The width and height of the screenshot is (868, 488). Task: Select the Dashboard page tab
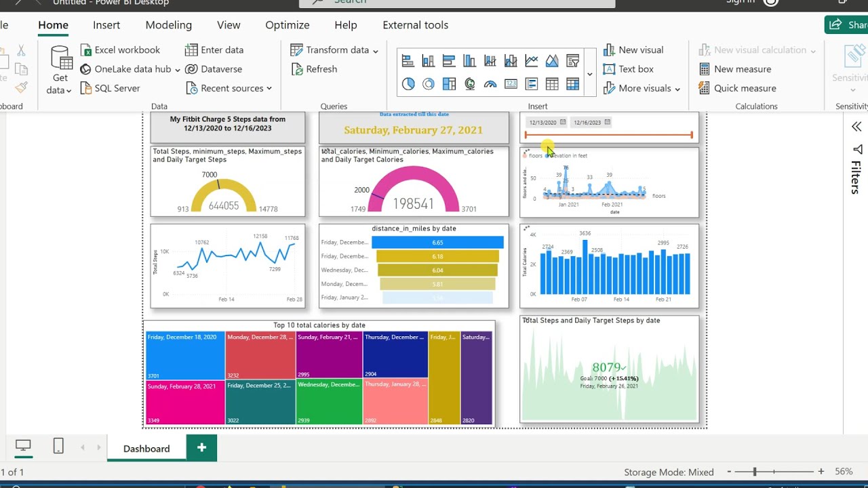point(146,449)
